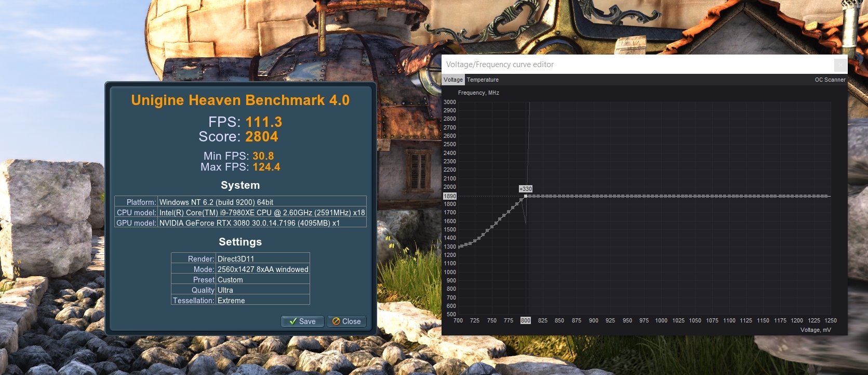This screenshot has height=375, width=868.
Task: Click the System section heading
Action: tap(240, 185)
